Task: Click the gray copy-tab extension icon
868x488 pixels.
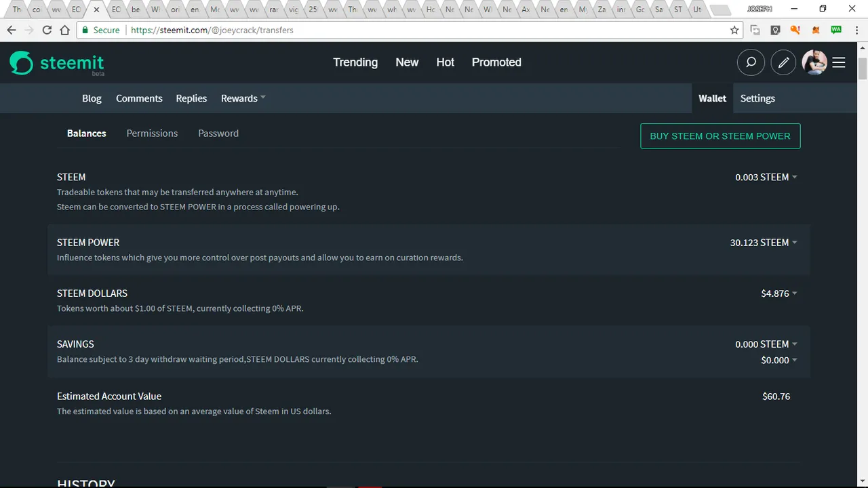Action: pos(755,30)
